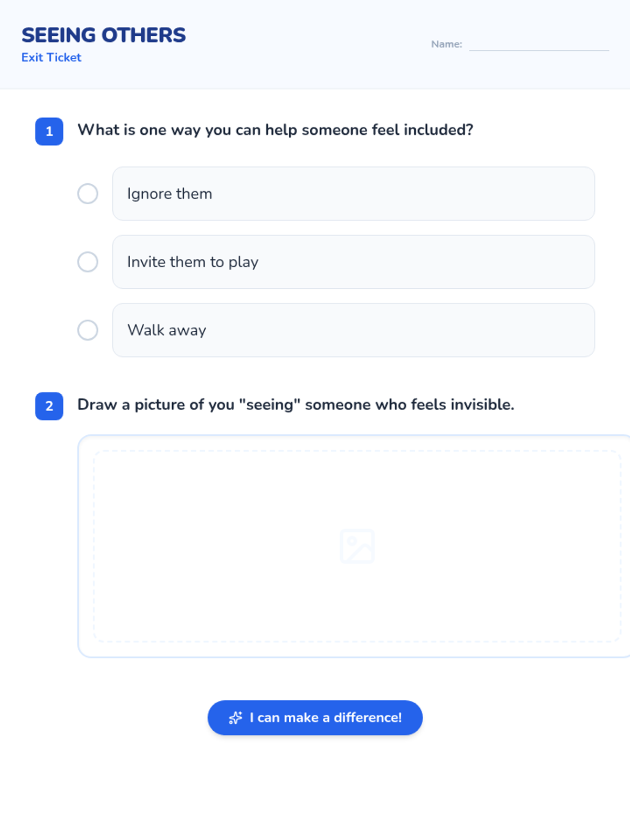Image resolution: width=630 pixels, height=840 pixels.
Task: Click the sparkle icon on the blue button
Action: (236, 718)
